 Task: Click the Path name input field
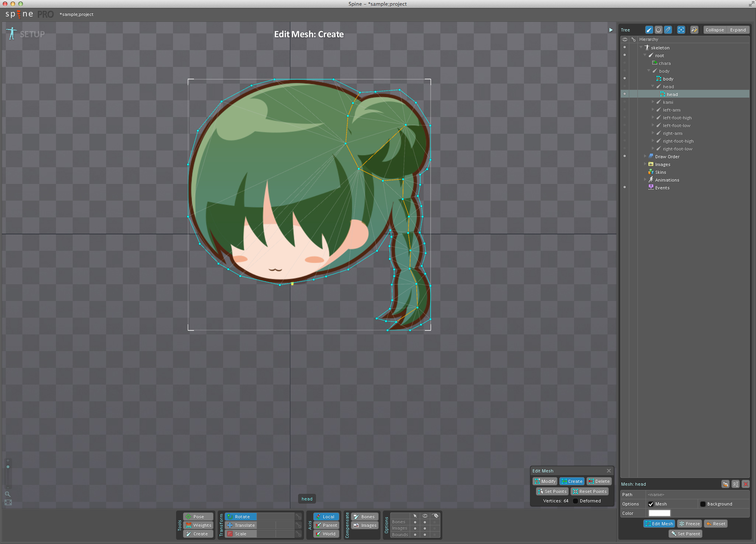coord(697,495)
